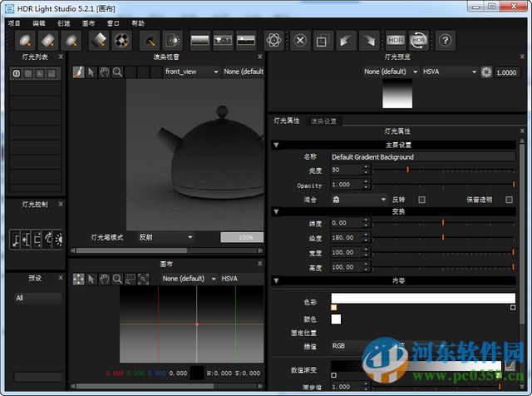Screen dimensions: 532x396
Task: Click the atom-shaped toolbar icon
Action: pos(273,41)
